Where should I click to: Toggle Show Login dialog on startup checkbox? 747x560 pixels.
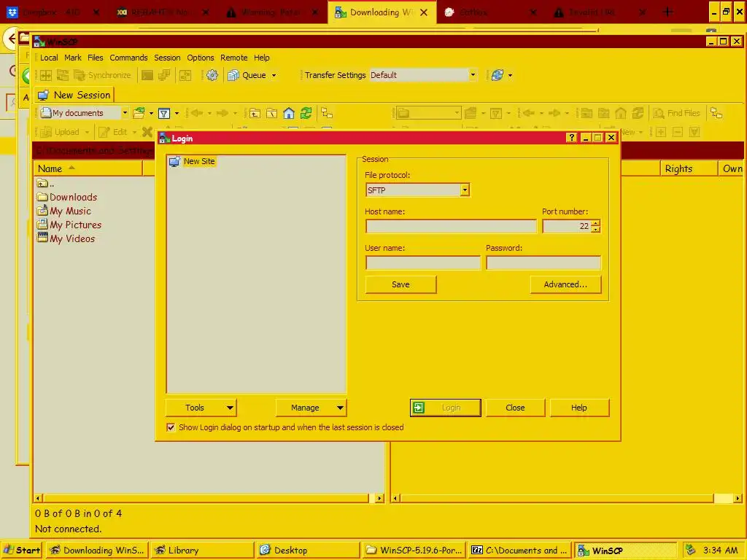tap(171, 427)
